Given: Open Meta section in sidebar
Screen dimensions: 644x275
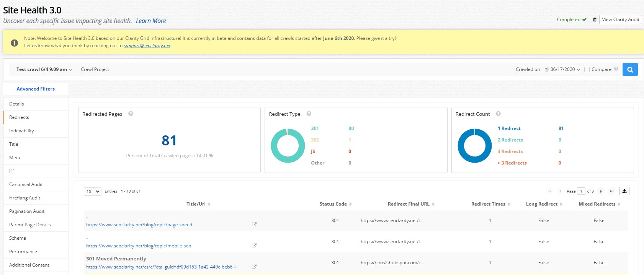Looking at the screenshot, I should (36, 158).
